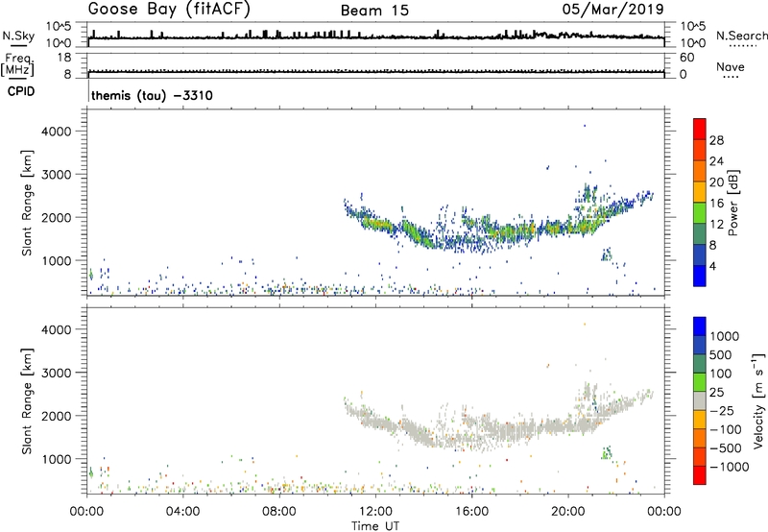Click '2000' on velocity panel range axis
The height and width of the screenshot is (532, 768).
pyautogui.click(x=57, y=416)
